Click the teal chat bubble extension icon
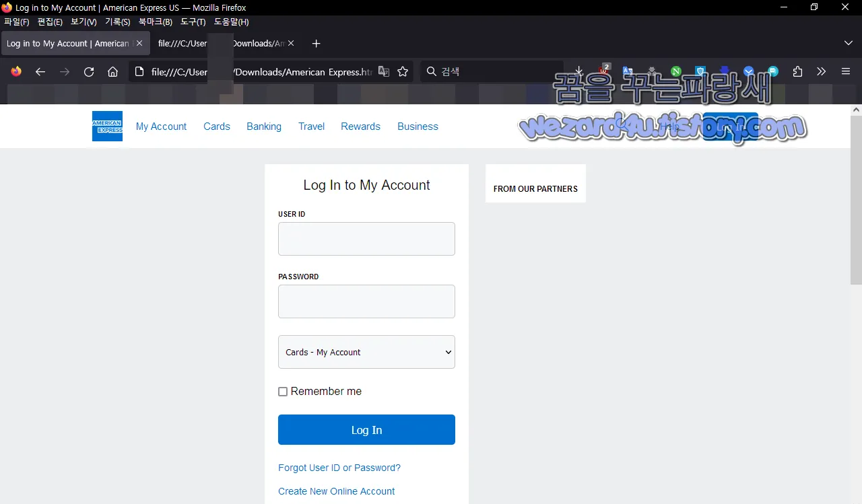 click(x=773, y=71)
